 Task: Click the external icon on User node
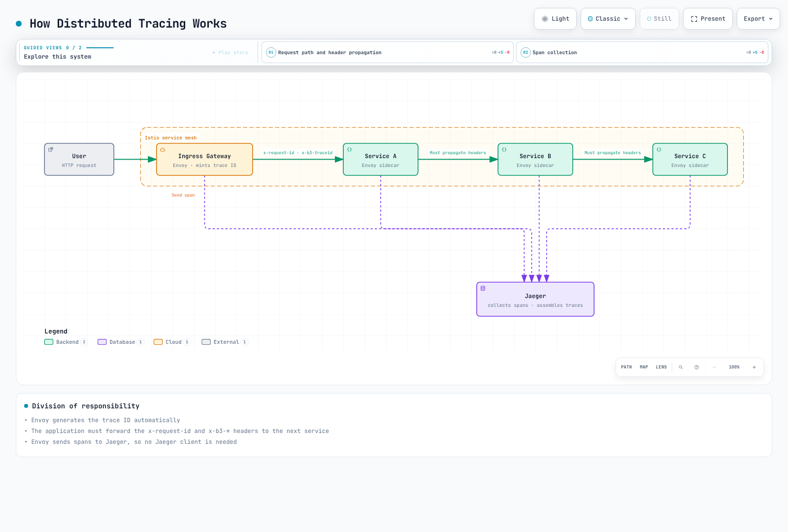(x=51, y=150)
